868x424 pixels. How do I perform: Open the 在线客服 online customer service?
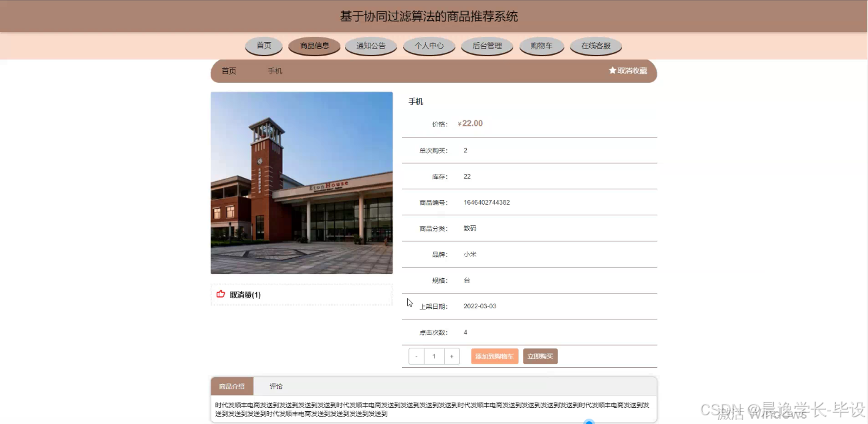[x=595, y=47]
